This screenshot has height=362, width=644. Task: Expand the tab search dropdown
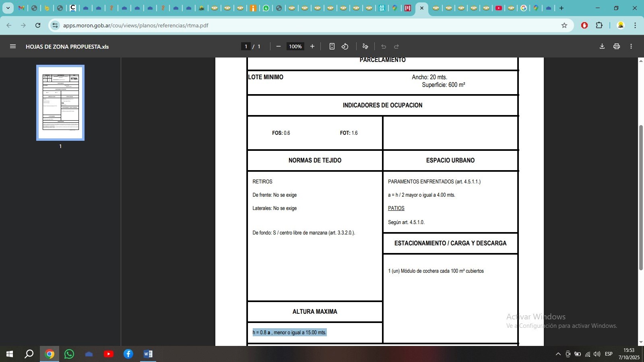(8, 8)
